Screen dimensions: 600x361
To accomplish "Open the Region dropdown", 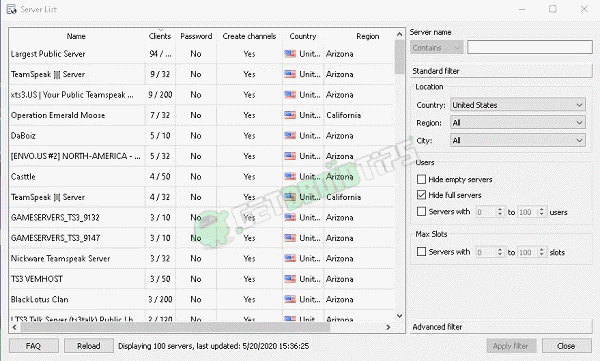I will pos(518,123).
